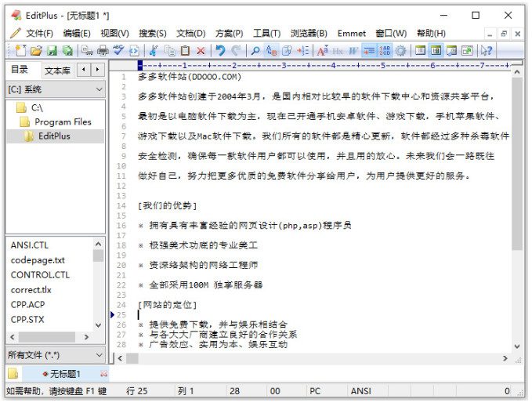
Task: Cut selection with the scissors icon
Action: (x=154, y=51)
